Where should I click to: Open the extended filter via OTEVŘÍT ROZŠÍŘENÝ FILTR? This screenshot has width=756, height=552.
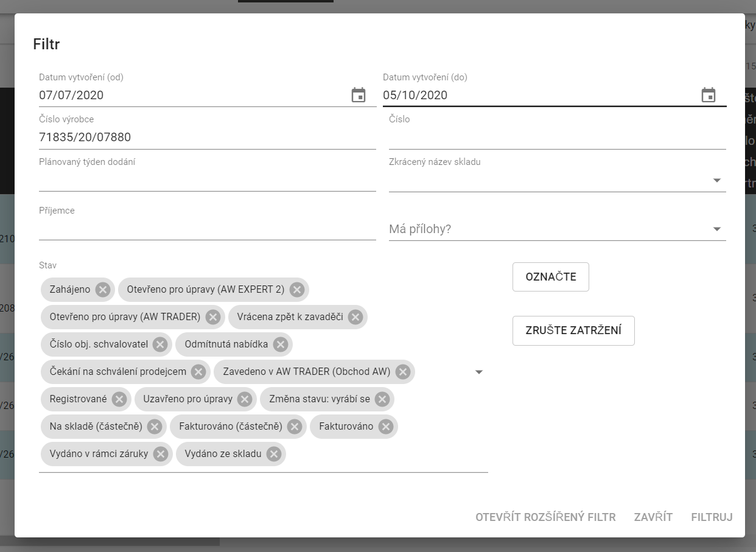click(x=545, y=517)
